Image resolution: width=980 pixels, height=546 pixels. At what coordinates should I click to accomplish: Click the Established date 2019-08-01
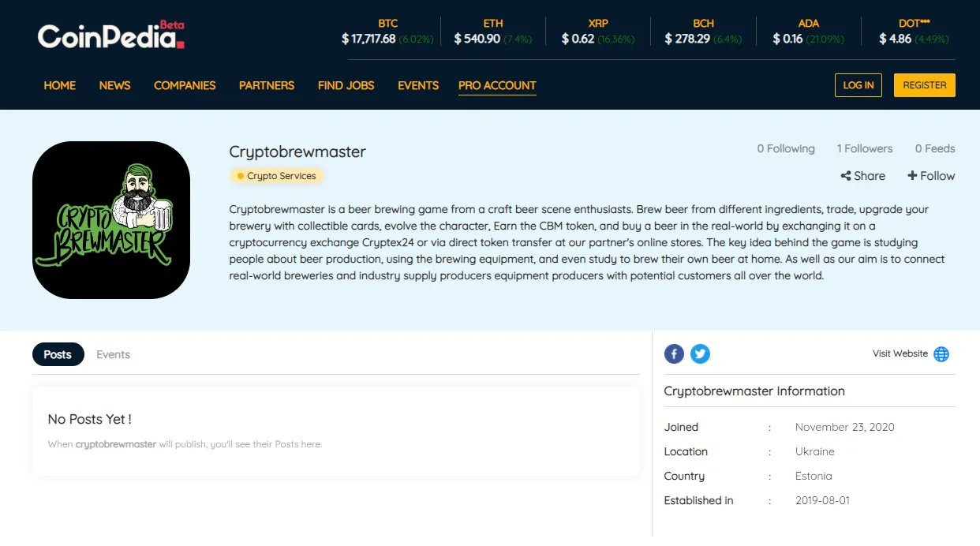(x=822, y=500)
